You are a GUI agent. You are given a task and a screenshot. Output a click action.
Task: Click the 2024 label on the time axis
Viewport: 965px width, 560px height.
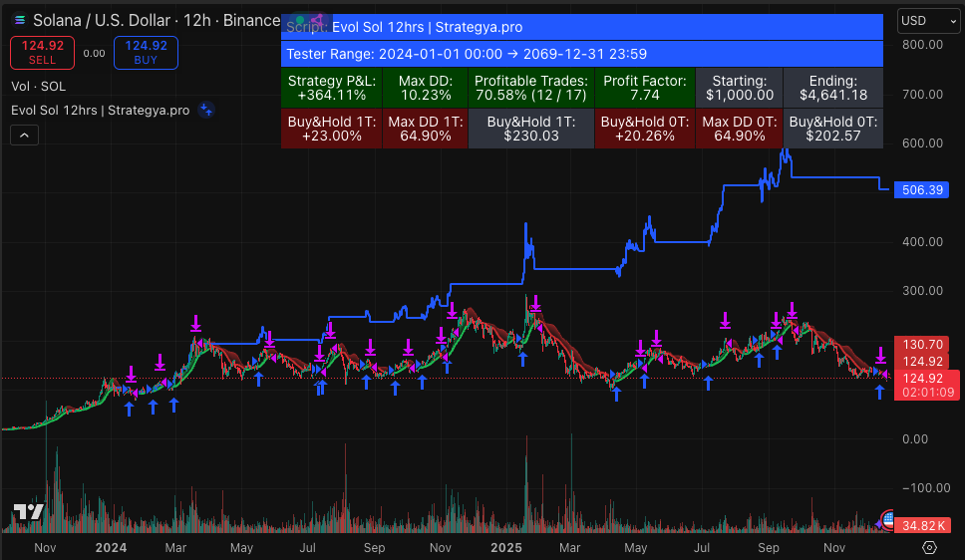pos(111,548)
